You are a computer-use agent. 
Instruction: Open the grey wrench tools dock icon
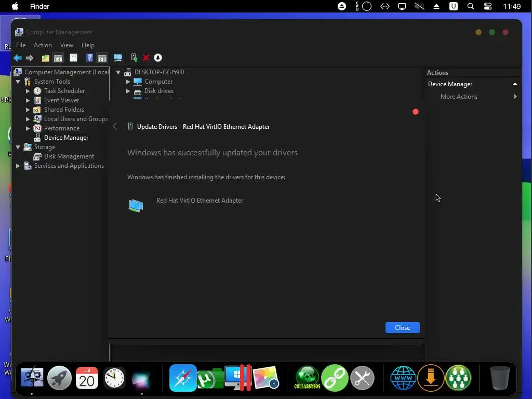[x=362, y=378]
